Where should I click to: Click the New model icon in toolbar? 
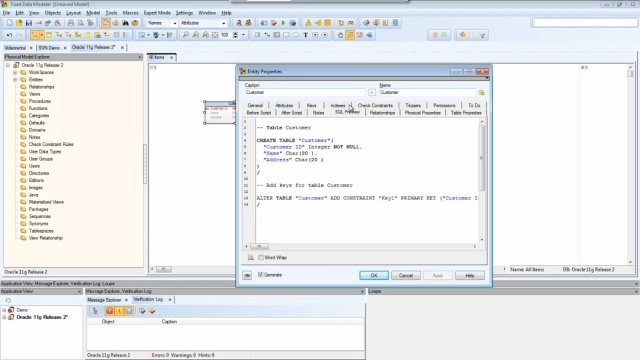point(9,23)
